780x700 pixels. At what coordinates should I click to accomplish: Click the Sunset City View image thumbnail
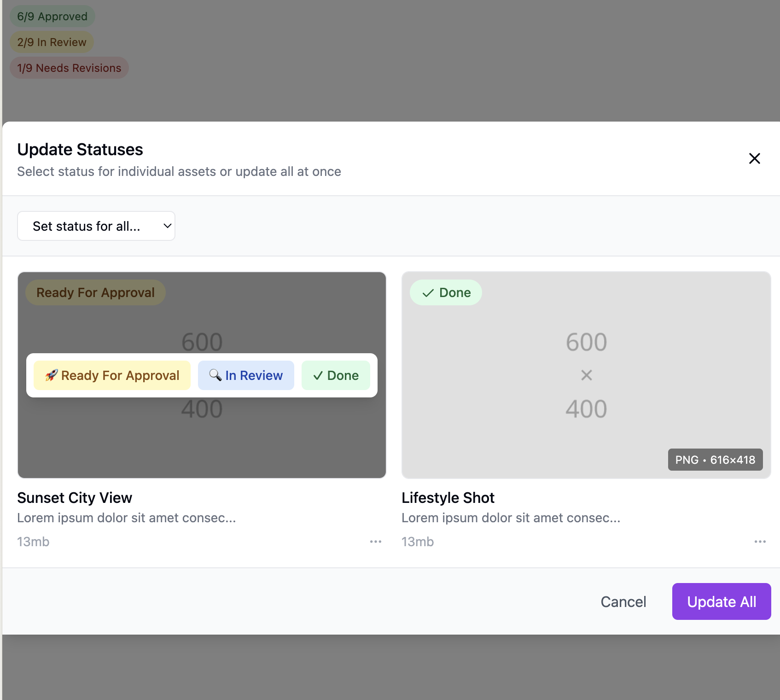click(202, 442)
